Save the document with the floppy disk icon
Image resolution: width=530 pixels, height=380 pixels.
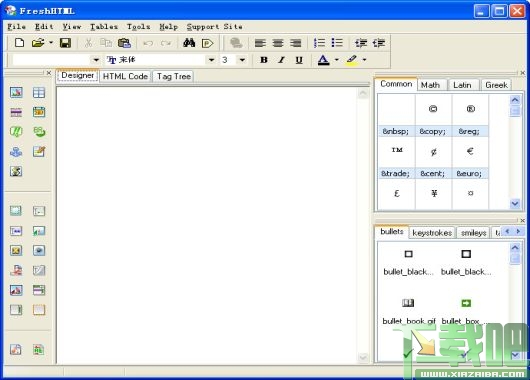(x=65, y=43)
